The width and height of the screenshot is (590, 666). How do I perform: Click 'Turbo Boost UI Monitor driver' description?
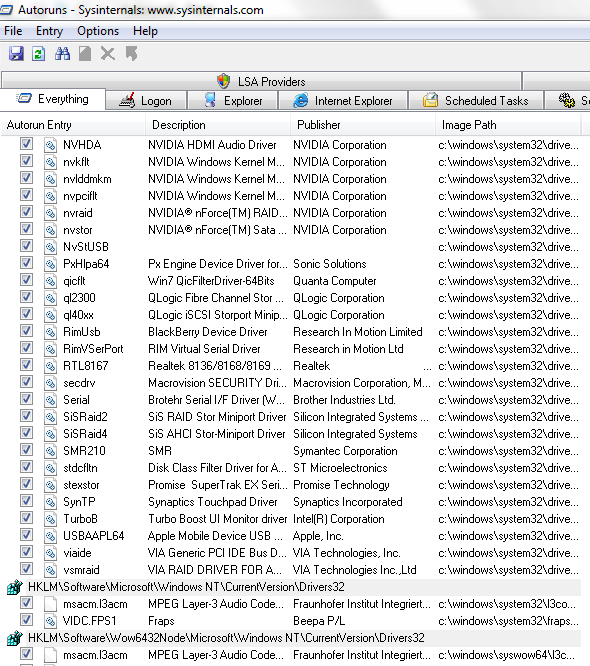[217, 519]
